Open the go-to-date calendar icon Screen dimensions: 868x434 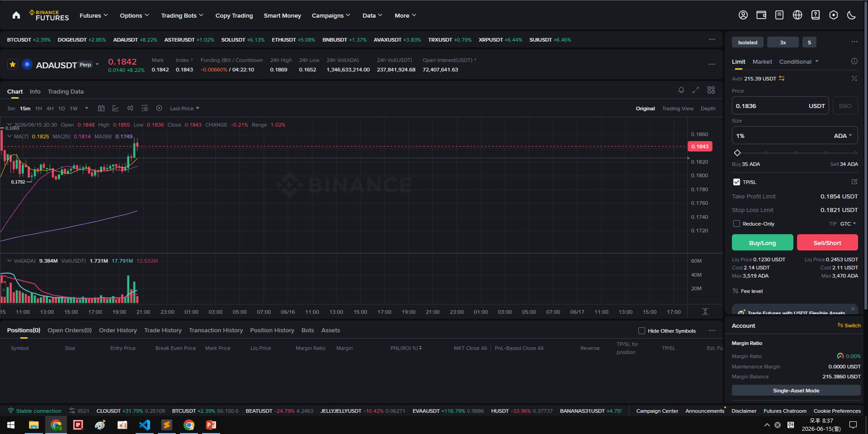coord(101,108)
